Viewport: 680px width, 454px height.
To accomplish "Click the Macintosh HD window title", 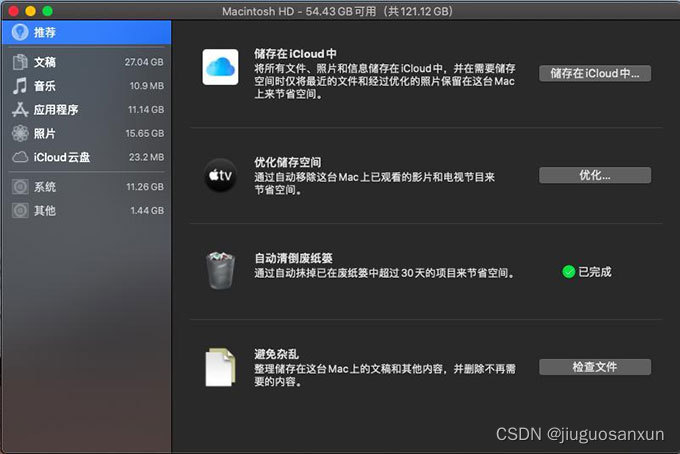I will click(337, 11).
